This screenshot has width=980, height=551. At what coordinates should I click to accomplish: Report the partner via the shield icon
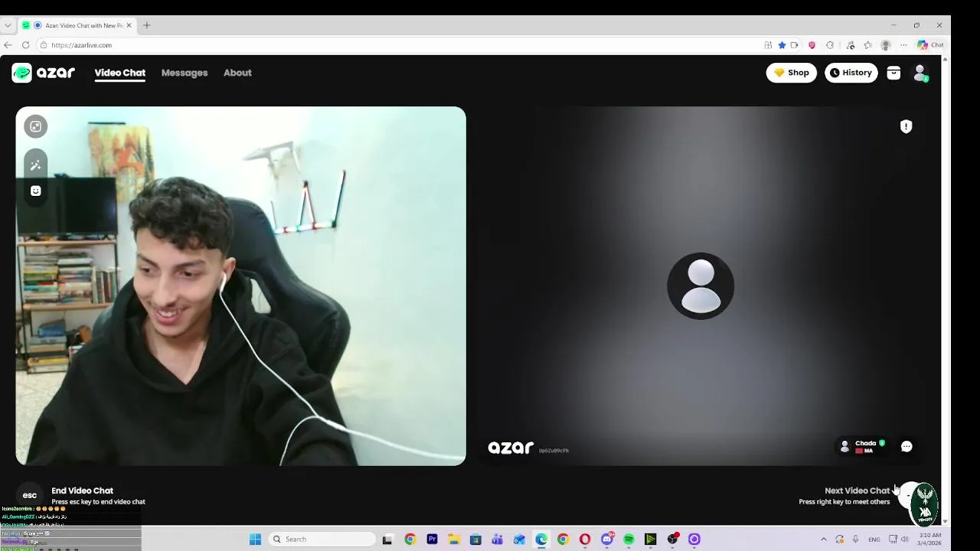pos(906,127)
